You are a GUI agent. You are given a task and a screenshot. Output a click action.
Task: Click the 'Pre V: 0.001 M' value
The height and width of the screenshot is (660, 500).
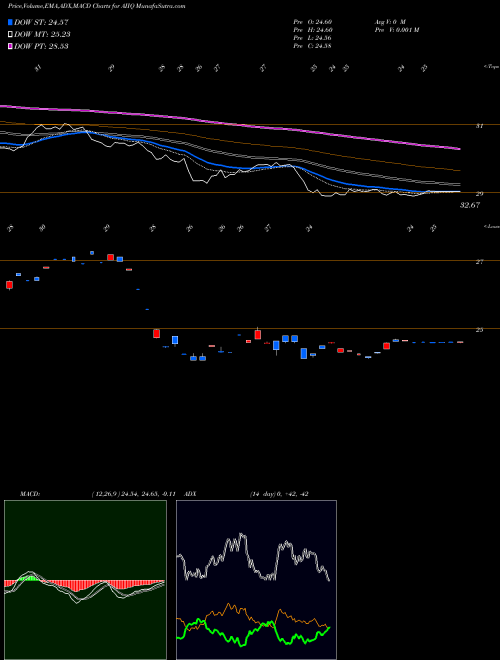pyautogui.click(x=396, y=30)
